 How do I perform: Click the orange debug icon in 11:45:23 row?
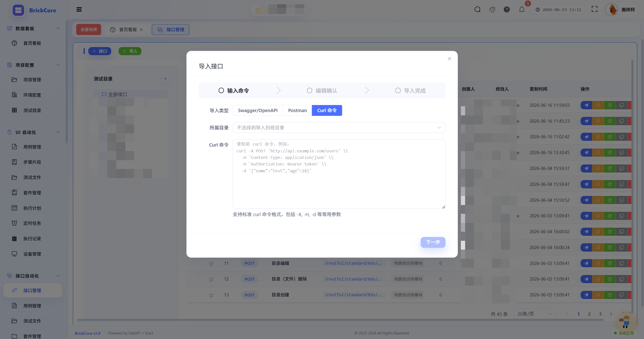tap(598, 121)
